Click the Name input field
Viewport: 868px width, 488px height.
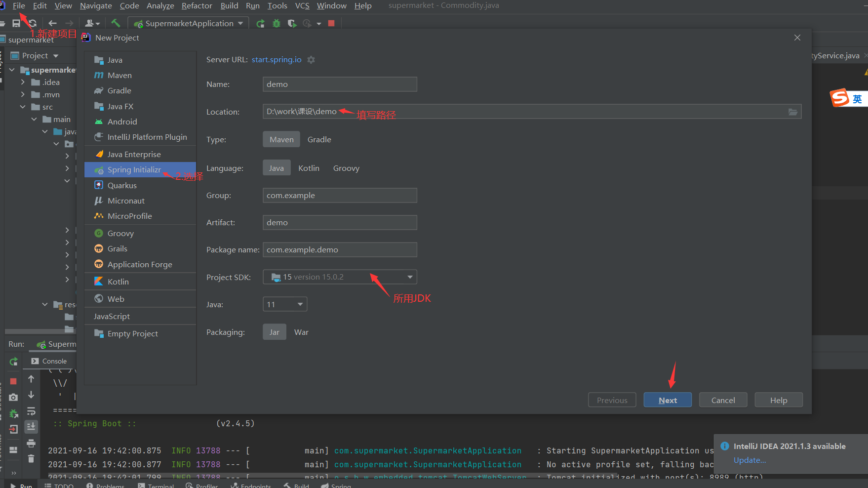tap(340, 84)
